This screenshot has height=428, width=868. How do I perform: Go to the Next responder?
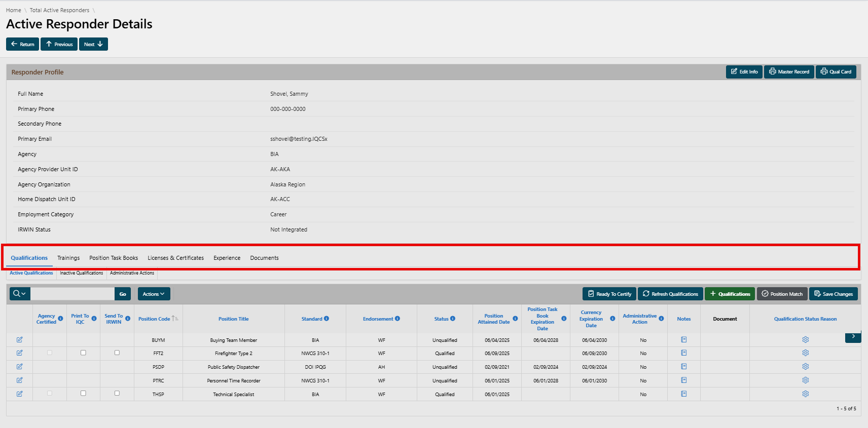[x=93, y=44]
